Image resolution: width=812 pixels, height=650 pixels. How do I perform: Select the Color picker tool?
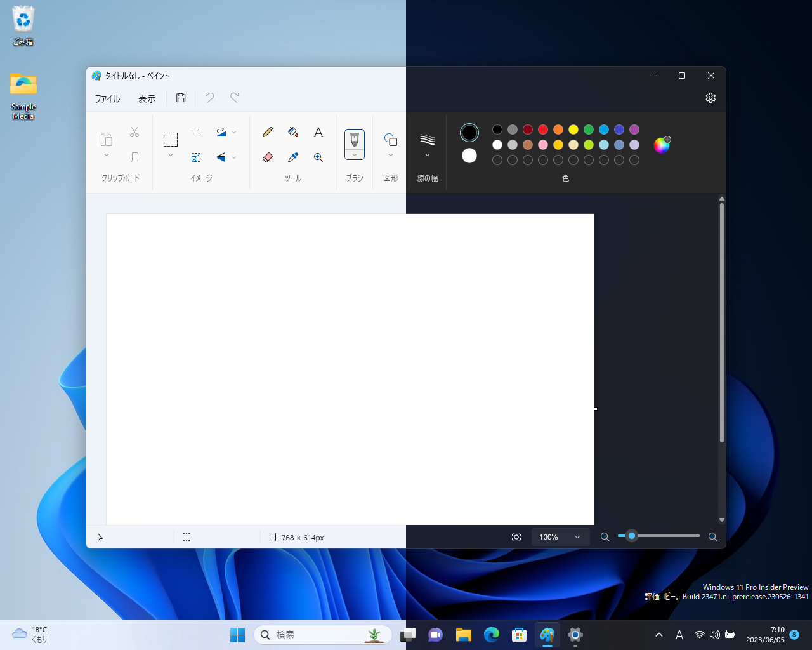point(292,157)
